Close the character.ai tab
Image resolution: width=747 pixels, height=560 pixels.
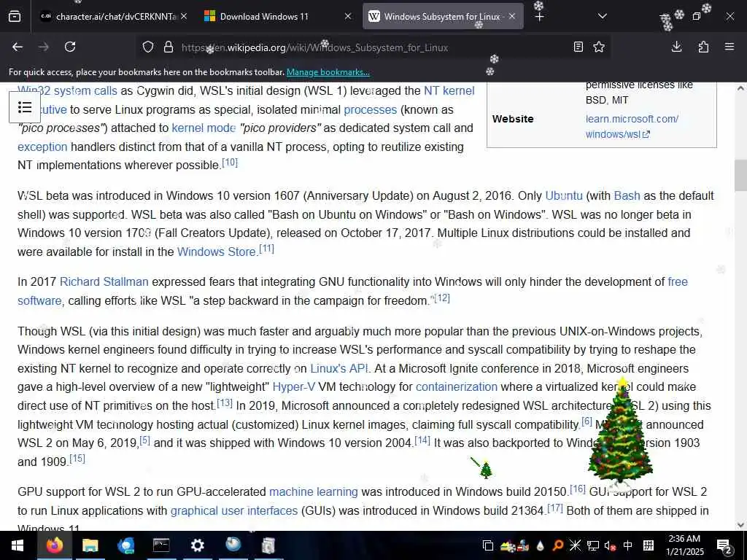(x=184, y=16)
